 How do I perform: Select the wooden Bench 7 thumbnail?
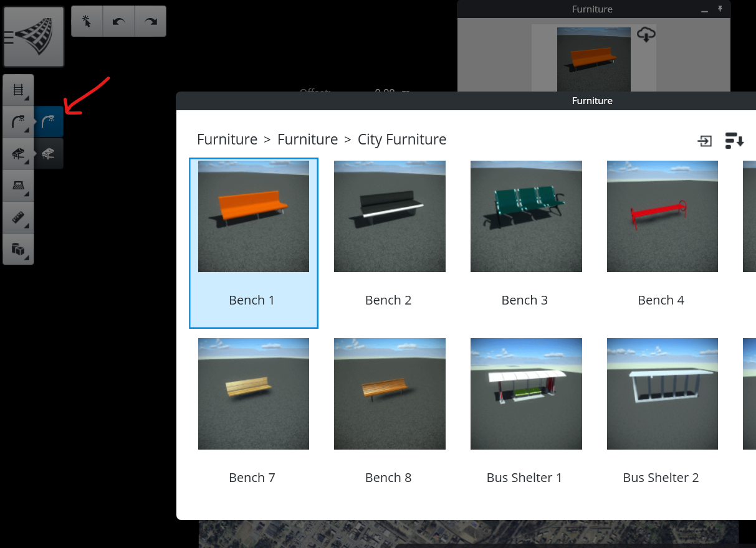253,394
